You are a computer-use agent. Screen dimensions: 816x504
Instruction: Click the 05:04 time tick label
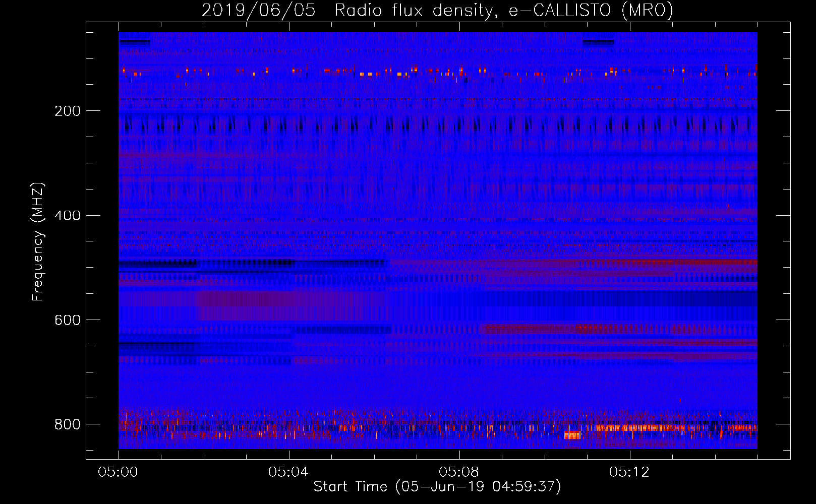click(288, 472)
